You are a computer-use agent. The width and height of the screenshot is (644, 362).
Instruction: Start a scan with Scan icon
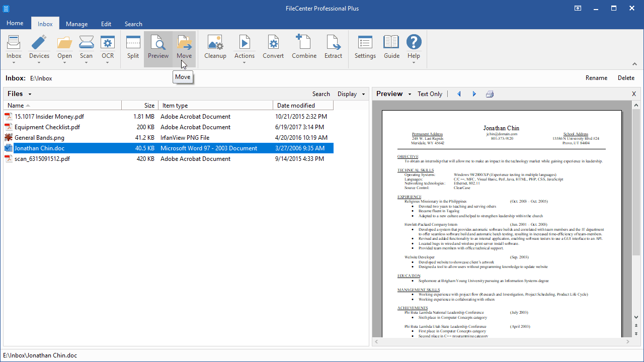tap(86, 42)
